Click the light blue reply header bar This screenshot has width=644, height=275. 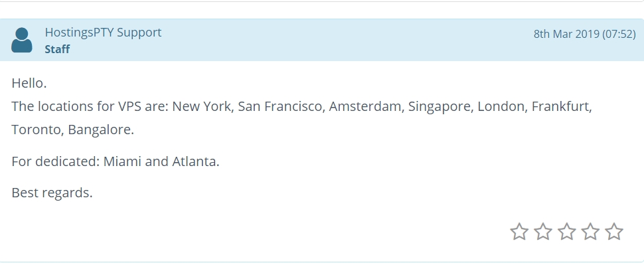click(322, 40)
